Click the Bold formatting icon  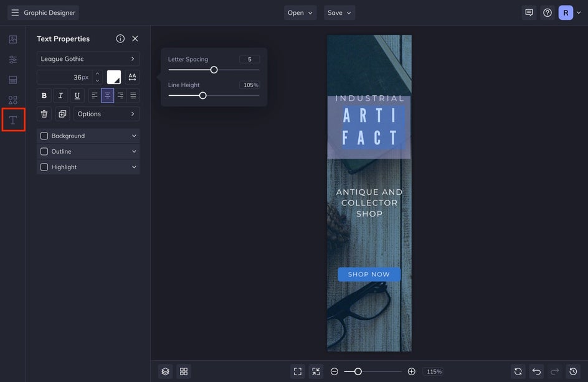pos(44,95)
